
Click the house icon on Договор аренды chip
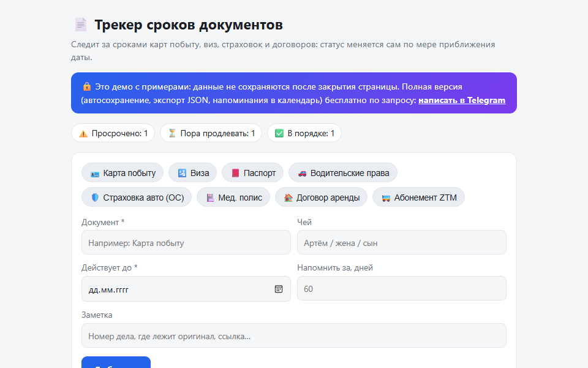[288, 197]
